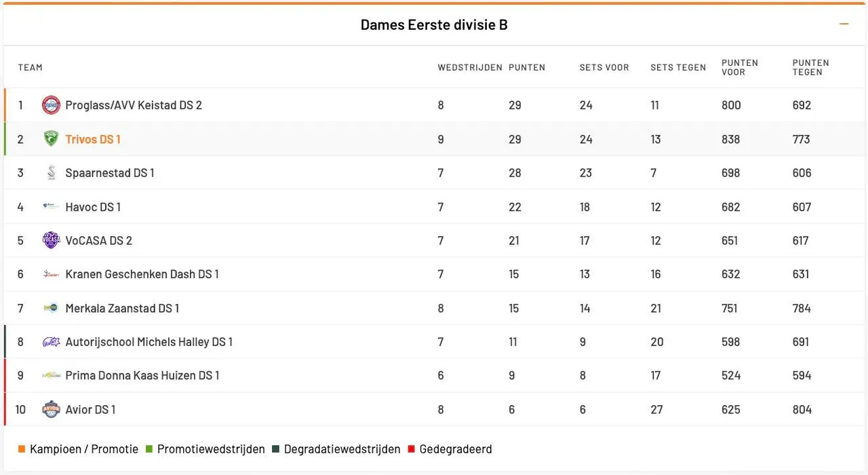Viewport: 868px width, 475px height.
Task: Click the Prima Donna Kaas Huizen logo
Action: click(51, 375)
